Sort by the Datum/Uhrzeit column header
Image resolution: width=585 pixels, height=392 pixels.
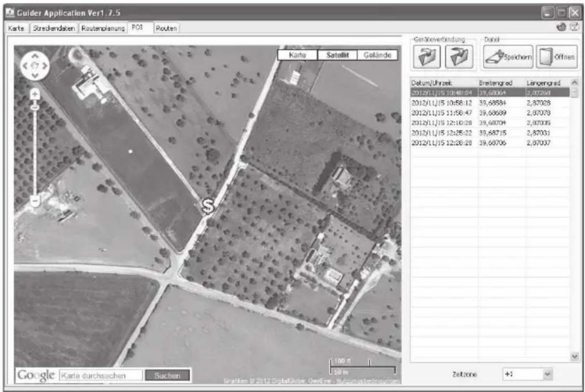click(444, 83)
